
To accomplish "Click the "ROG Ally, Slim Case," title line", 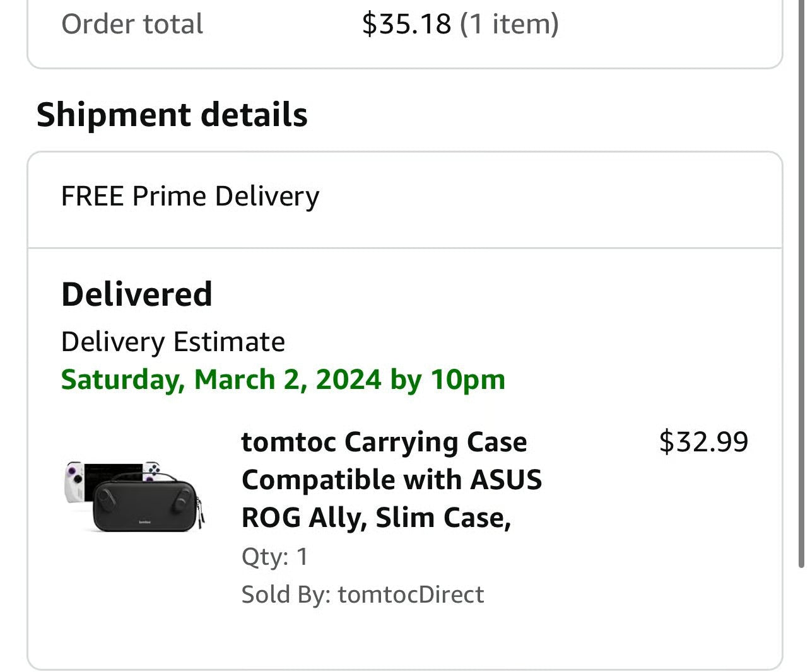I will [376, 518].
